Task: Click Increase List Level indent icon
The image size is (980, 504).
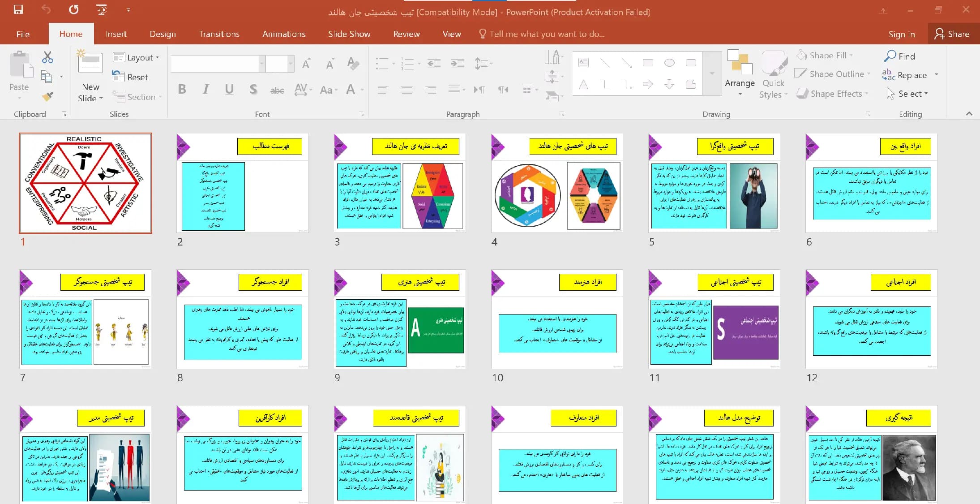Action: click(x=458, y=64)
